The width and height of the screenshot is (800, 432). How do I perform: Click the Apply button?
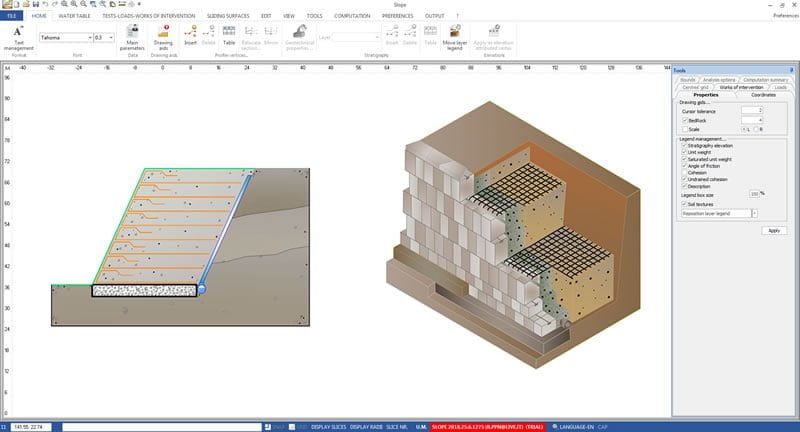point(773,230)
